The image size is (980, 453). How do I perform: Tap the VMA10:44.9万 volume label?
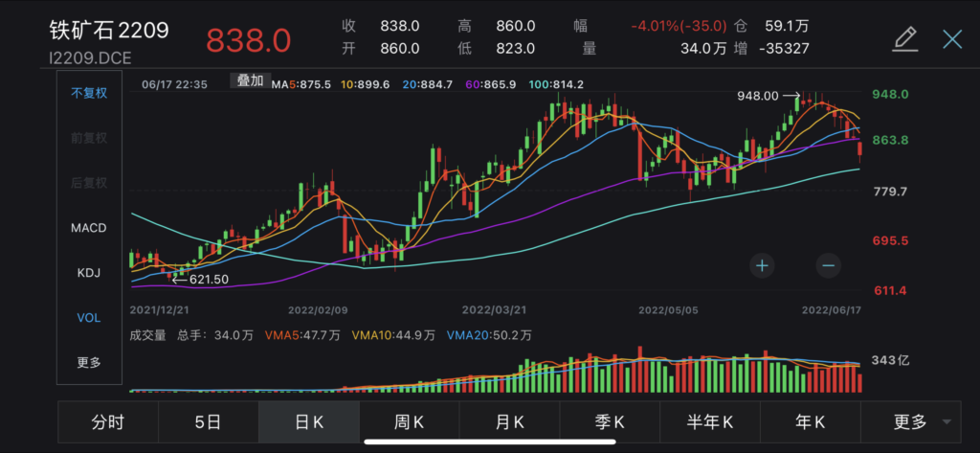tap(393, 335)
